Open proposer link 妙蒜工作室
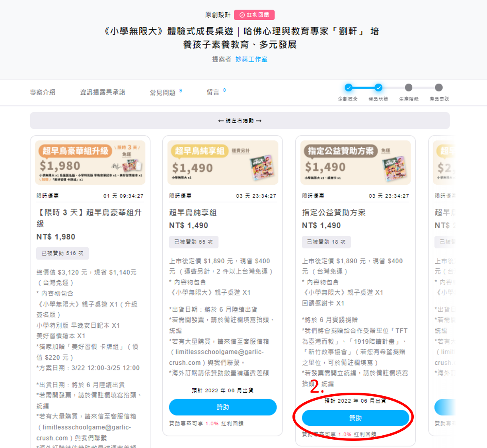487x448 pixels. [251, 59]
